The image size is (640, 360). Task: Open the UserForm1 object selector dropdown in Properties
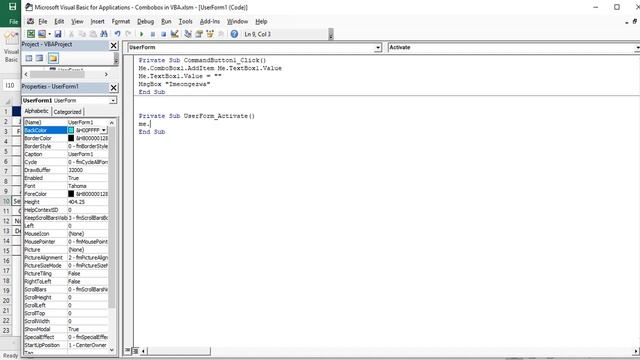tap(113, 100)
